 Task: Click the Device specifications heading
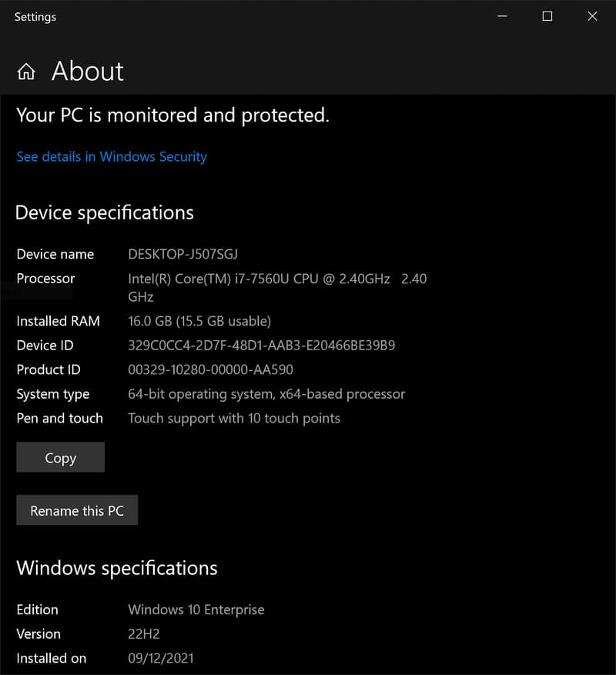pos(105,212)
